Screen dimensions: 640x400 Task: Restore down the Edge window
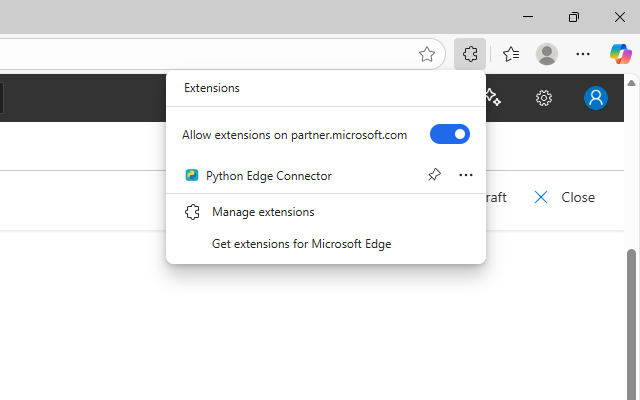pos(574,17)
